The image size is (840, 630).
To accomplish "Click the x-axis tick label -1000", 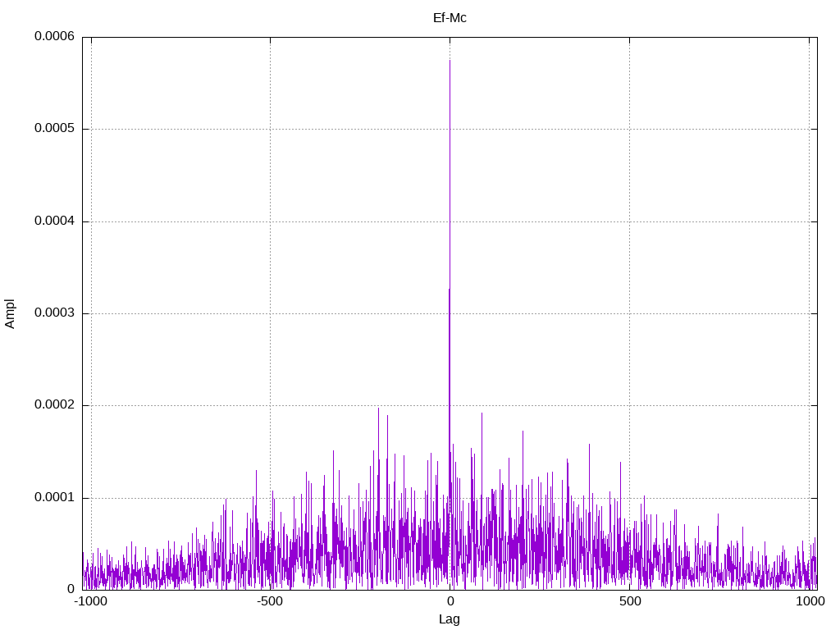I will coord(92,601).
